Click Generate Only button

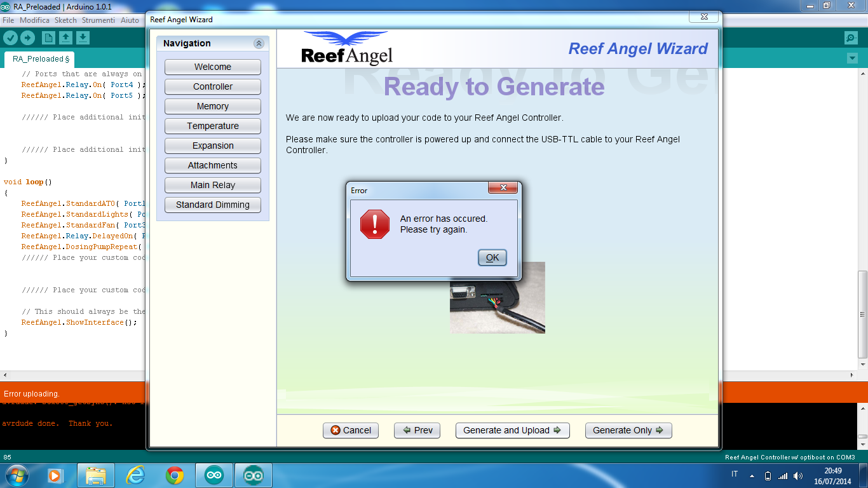coord(628,430)
